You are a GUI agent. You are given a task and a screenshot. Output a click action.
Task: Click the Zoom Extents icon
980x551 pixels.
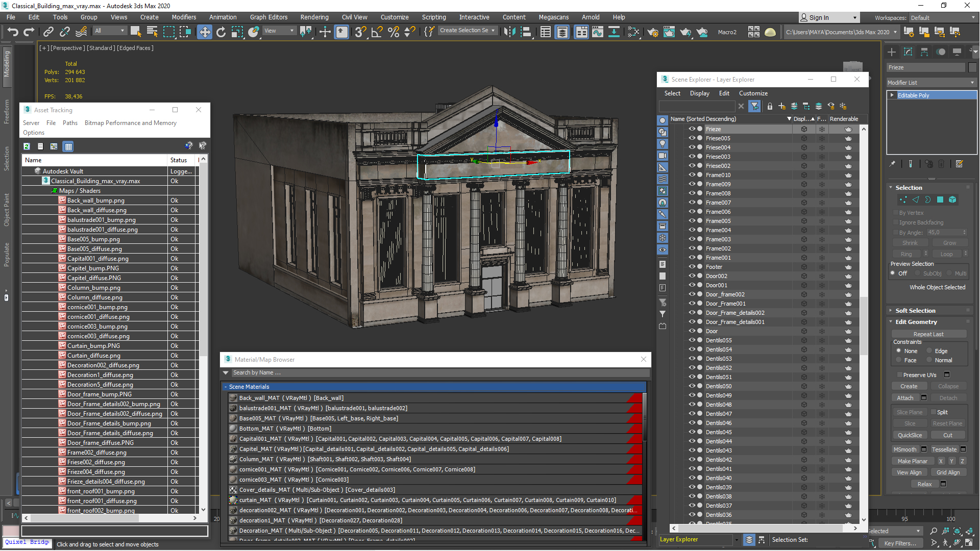(x=957, y=532)
